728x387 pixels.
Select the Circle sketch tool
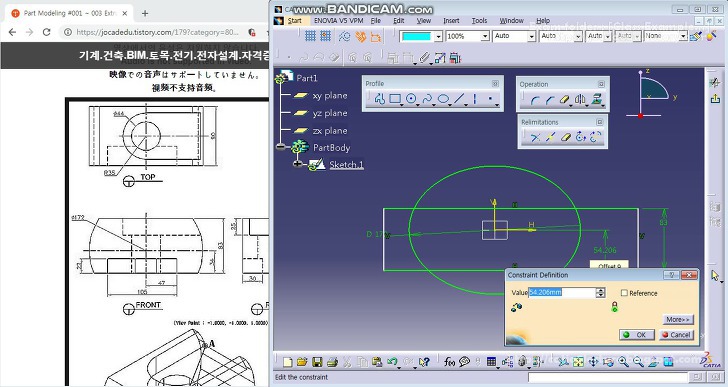pos(410,99)
